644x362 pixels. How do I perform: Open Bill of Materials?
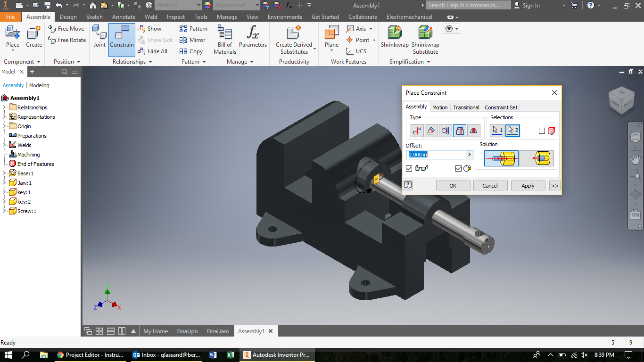[225, 40]
